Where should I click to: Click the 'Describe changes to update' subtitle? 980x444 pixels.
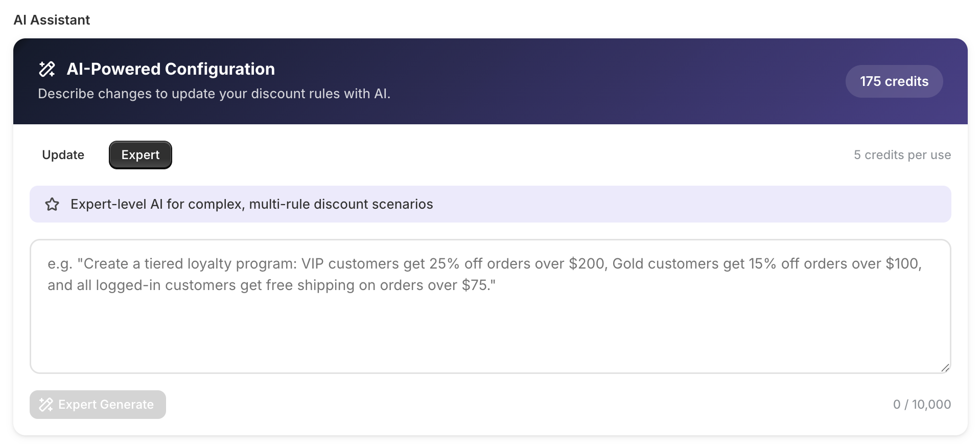pyautogui.click(x=214, y=94)
